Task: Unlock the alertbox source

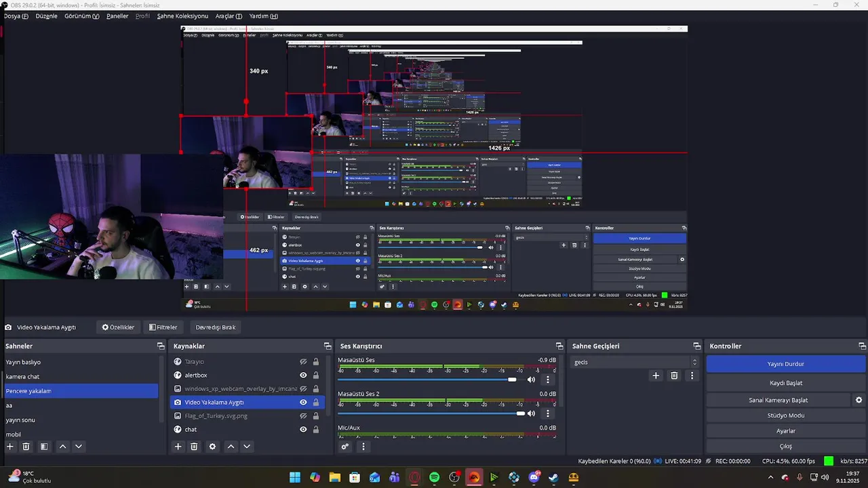Action: point(315,375)
